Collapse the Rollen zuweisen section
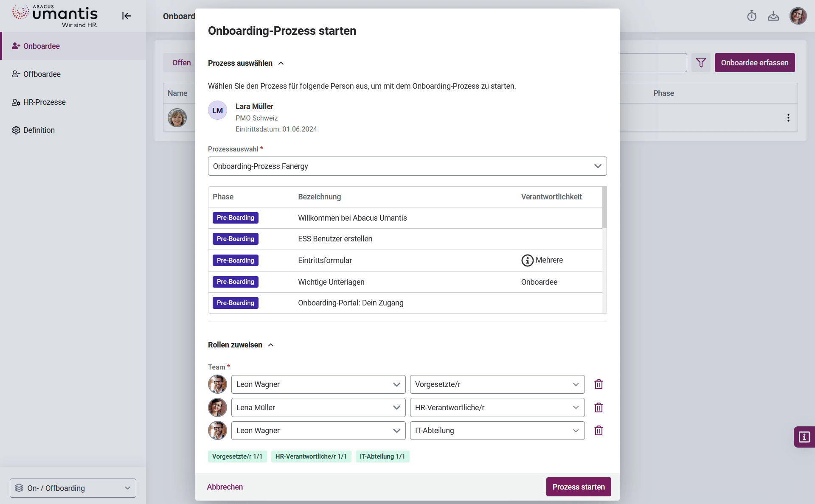 click(x=271, y=345)
